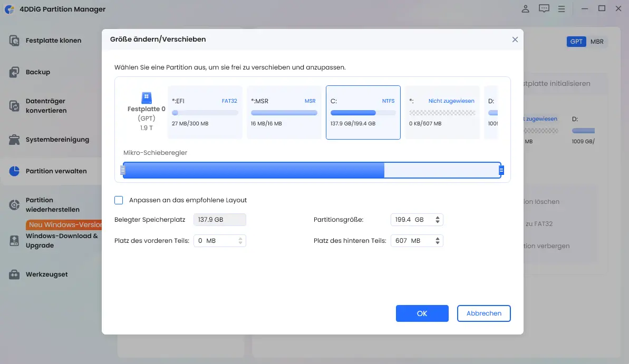Decrease Platz des vorderen Teils value

coord(240,243)
